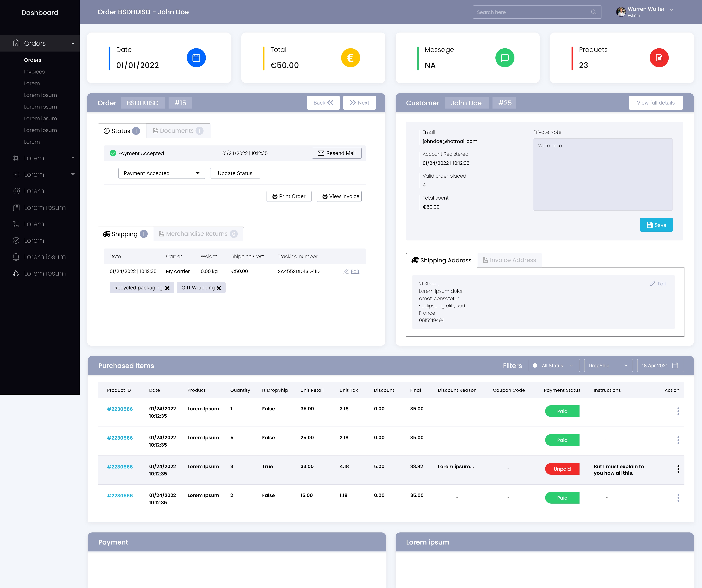Switch to the Documents tab
This screenshot has width=702, height=588.
pyautogui.click(x=178, y=131)
